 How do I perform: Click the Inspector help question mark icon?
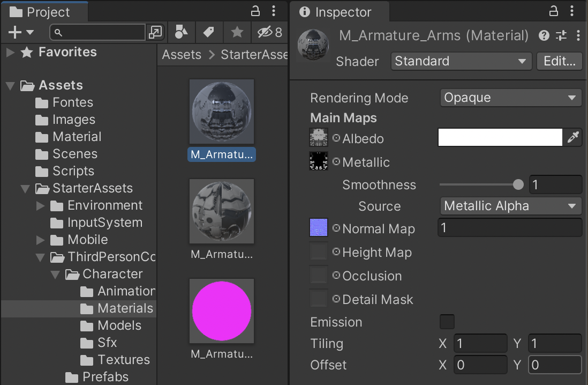tap(544, 36)
